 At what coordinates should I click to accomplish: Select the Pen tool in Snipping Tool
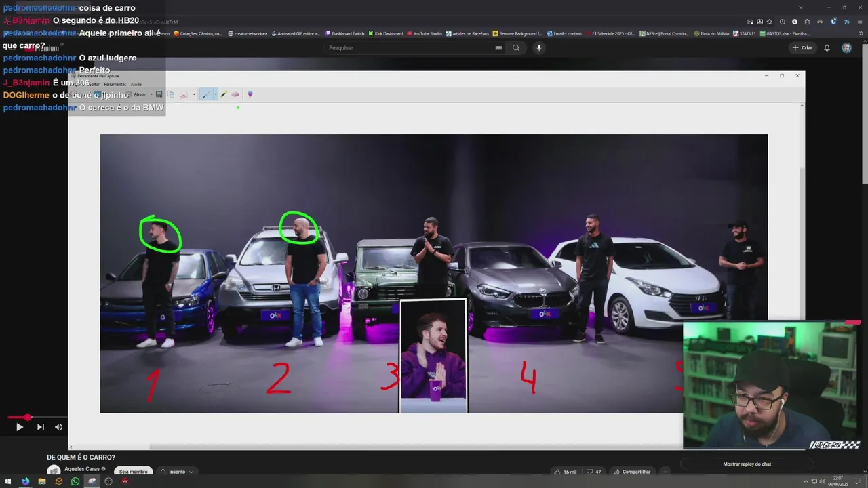[x=205, y=95]
